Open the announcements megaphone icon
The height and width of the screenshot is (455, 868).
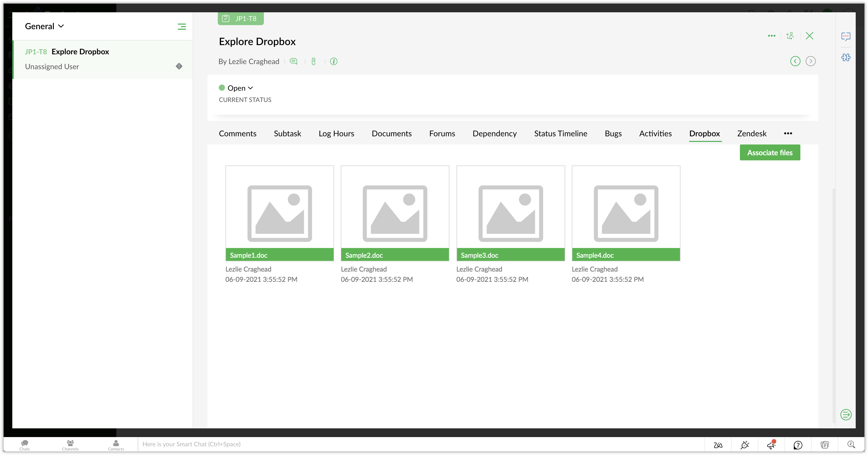click(x=771, y=445)
